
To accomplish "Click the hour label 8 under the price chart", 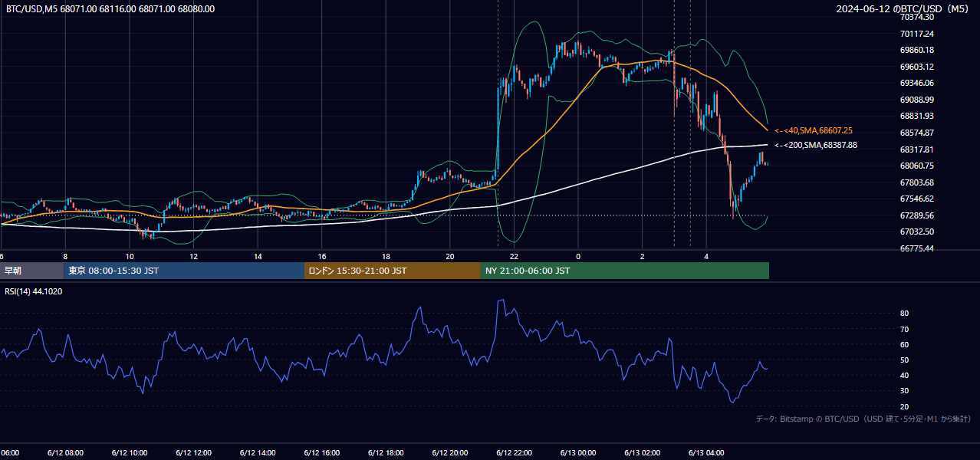I will click(x=65, y=256).
